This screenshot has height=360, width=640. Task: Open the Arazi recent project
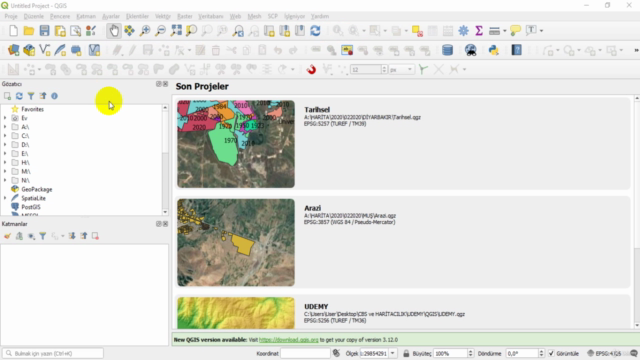(x=402, y=242)
